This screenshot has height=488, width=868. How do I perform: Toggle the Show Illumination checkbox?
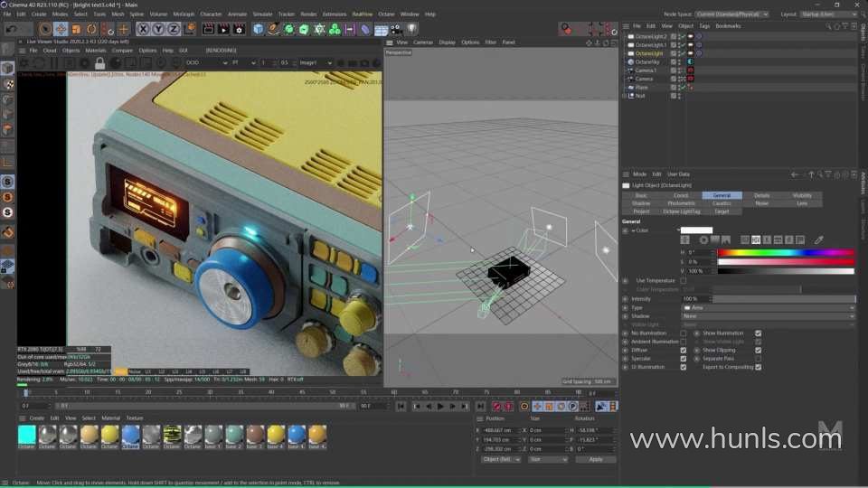(758, 333)
